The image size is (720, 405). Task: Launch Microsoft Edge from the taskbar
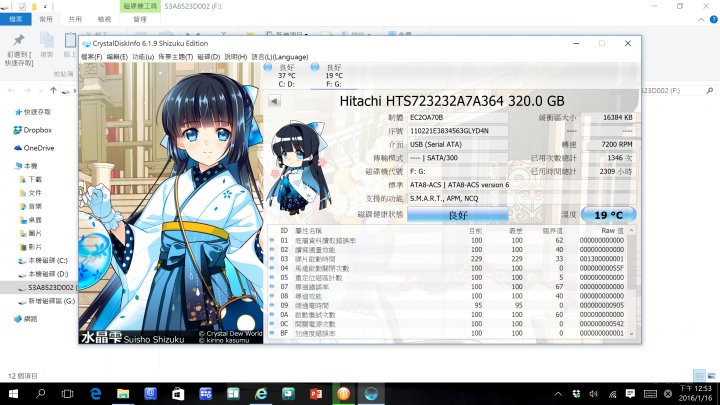96,394
